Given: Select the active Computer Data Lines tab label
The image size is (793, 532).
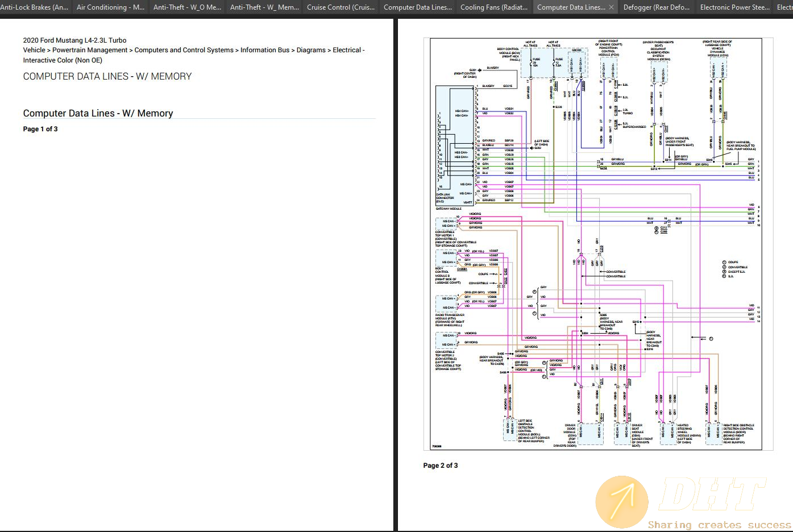Looking at the screenshot, I should (571, 7).
